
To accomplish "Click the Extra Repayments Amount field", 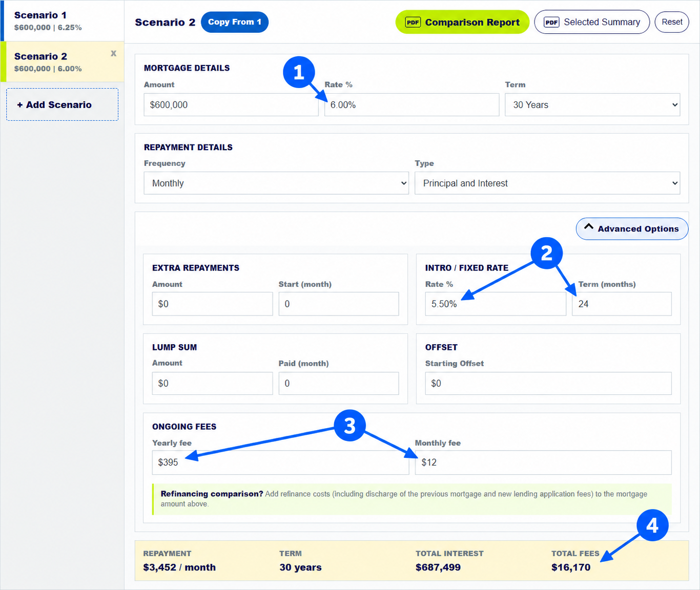I will click(212, 304).
